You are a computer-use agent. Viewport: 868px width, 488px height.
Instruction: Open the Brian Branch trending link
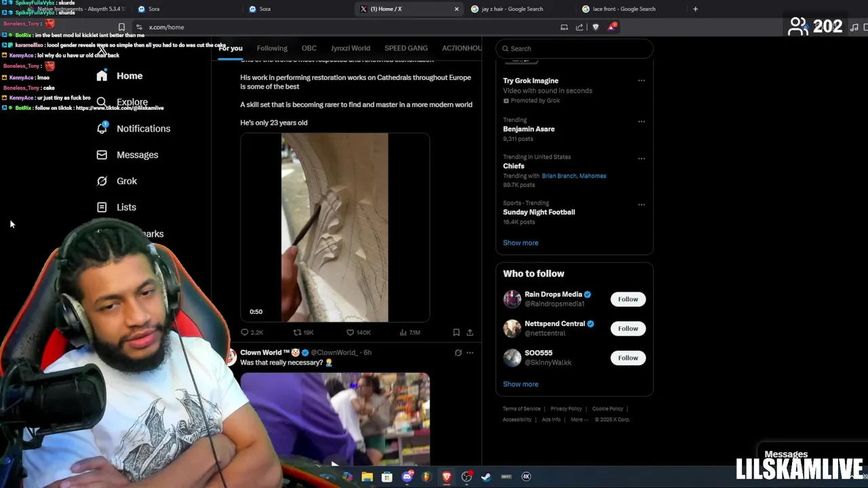coord(558,176)
